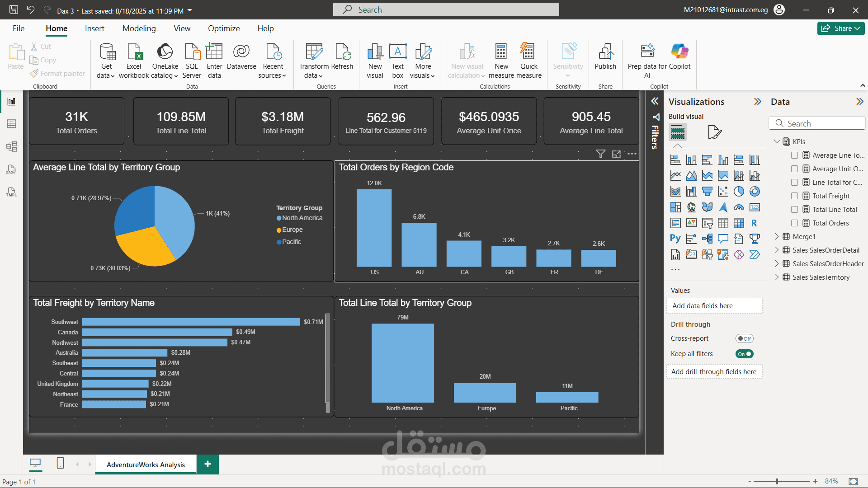The image size is (868, 488).
Task: Open the Format visual pane icon
Action: coord(714,132)
